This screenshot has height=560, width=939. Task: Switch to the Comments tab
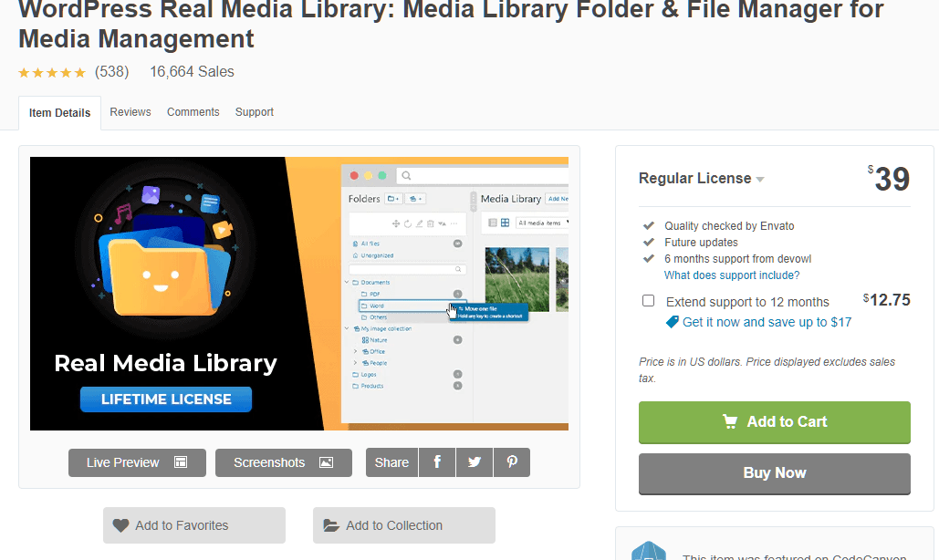193,112
